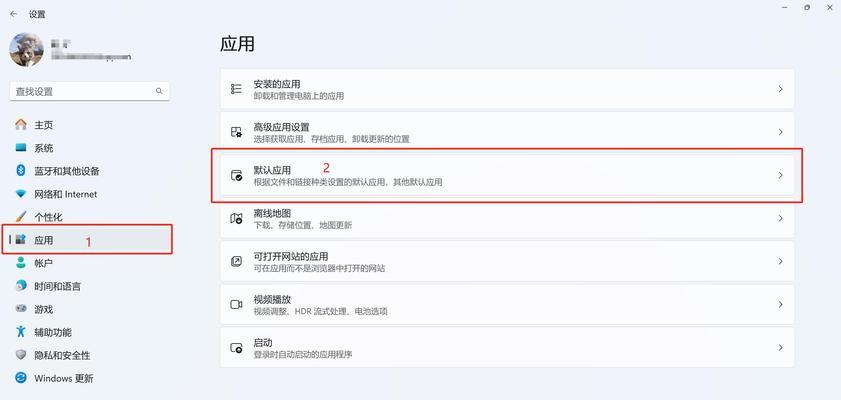Open the 离线地图 settings entry
This screenshot has width=841, height=400.
click(507, 219)
